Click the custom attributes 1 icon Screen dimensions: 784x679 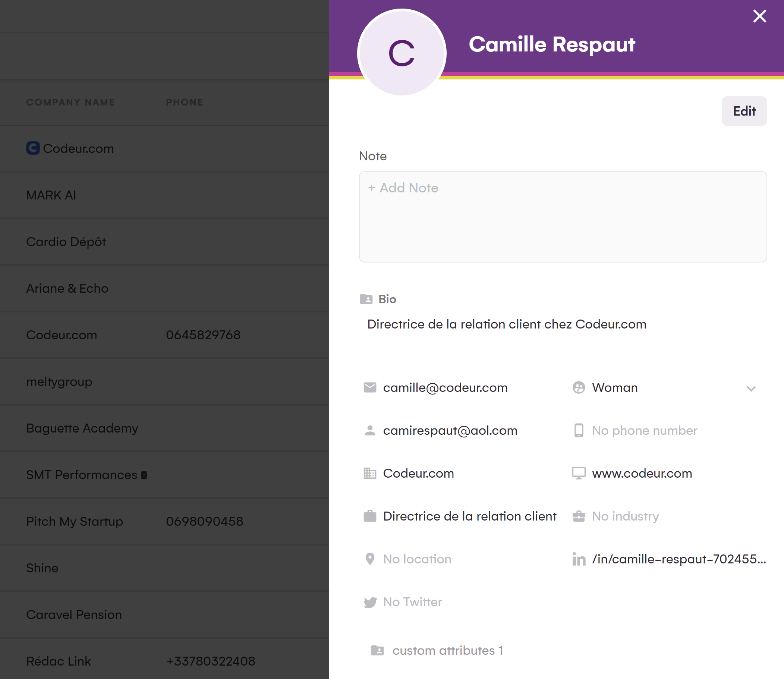pyautogui.click(x=378, y=650)
